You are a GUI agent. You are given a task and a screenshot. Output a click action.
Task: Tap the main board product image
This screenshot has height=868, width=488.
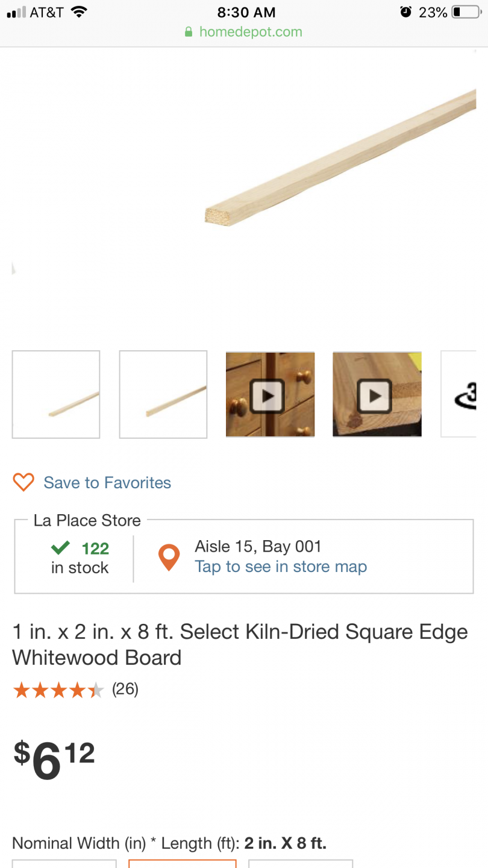coord(340,158)
